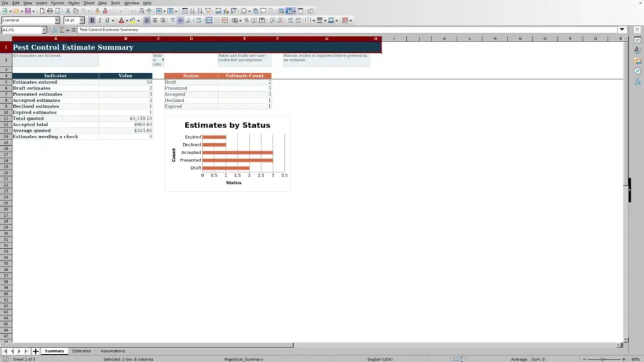Screen dimensions: 644x362
Task: Click the Format as Percent icon
Action: pos(247,20)
